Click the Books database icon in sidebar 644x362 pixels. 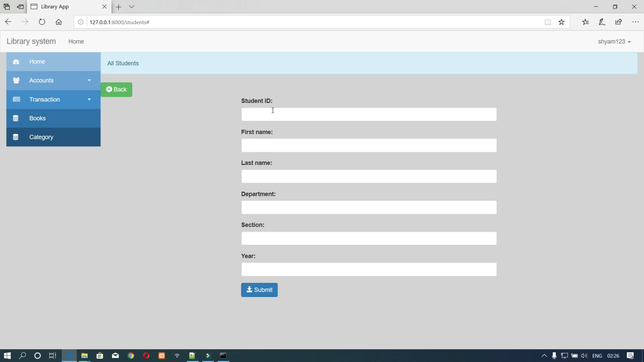pyautogui.click(x=16, y=118)
